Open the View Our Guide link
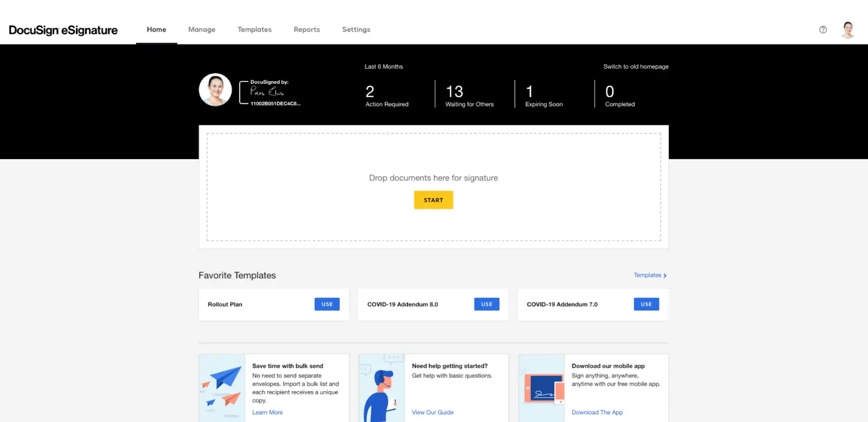868x422 pixels. point(432,412)
